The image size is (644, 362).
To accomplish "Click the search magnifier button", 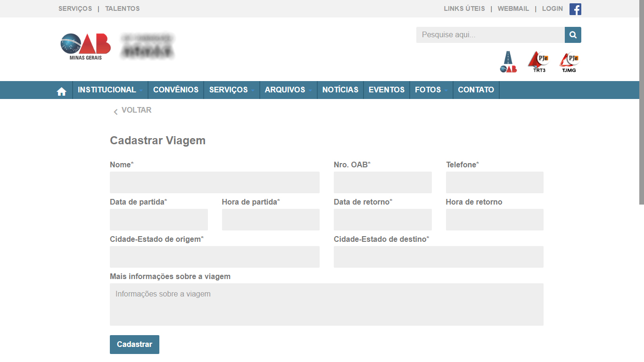I will [573, 35].
